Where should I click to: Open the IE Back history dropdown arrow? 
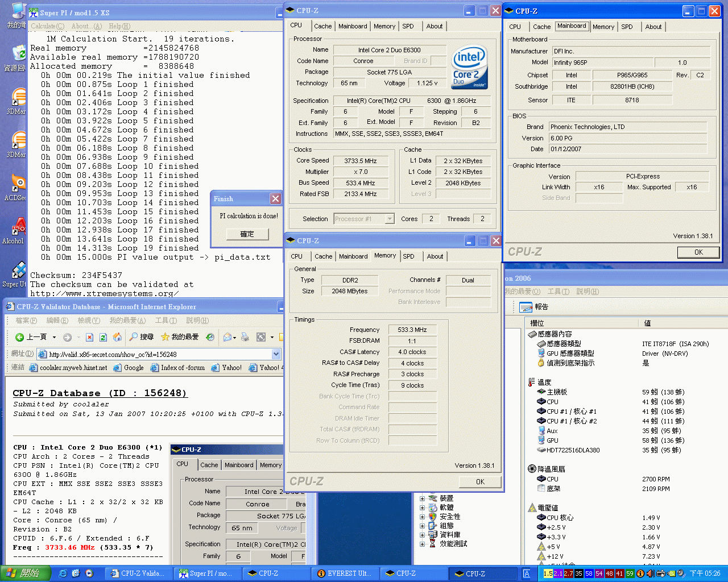click(x=54, y=337)
